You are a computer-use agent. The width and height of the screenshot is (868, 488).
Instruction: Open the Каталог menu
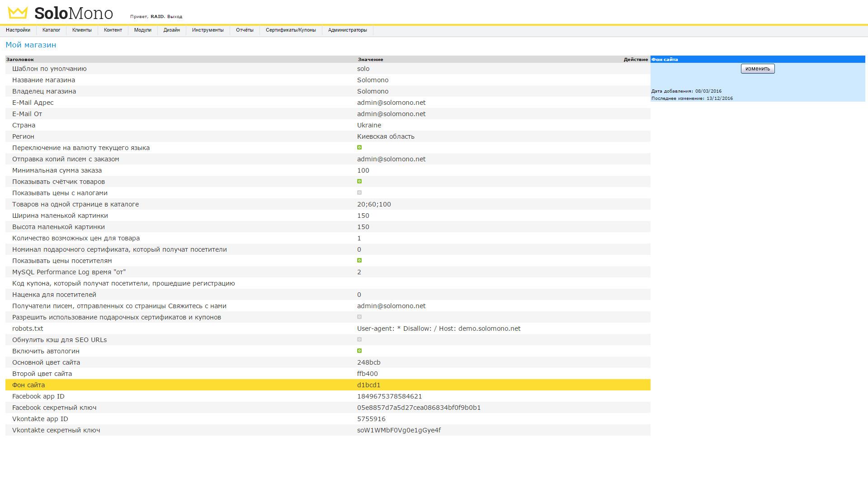pyautogui.click(x=51, y=30)
